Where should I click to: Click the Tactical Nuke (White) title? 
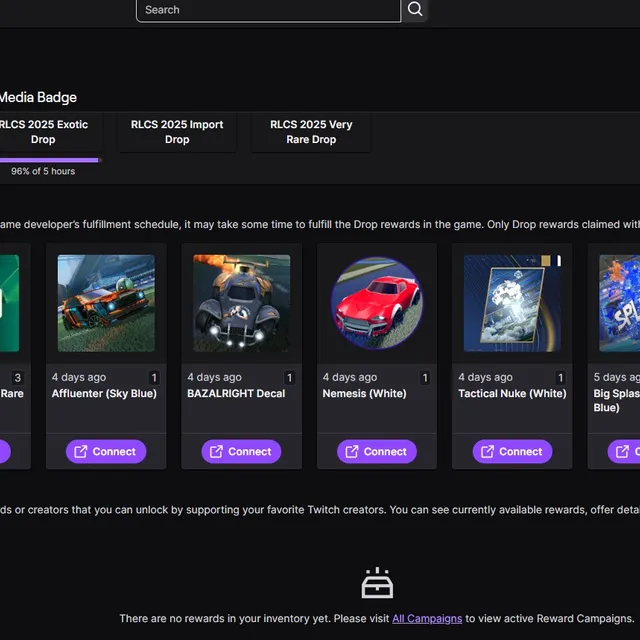(x=512, y=393)
